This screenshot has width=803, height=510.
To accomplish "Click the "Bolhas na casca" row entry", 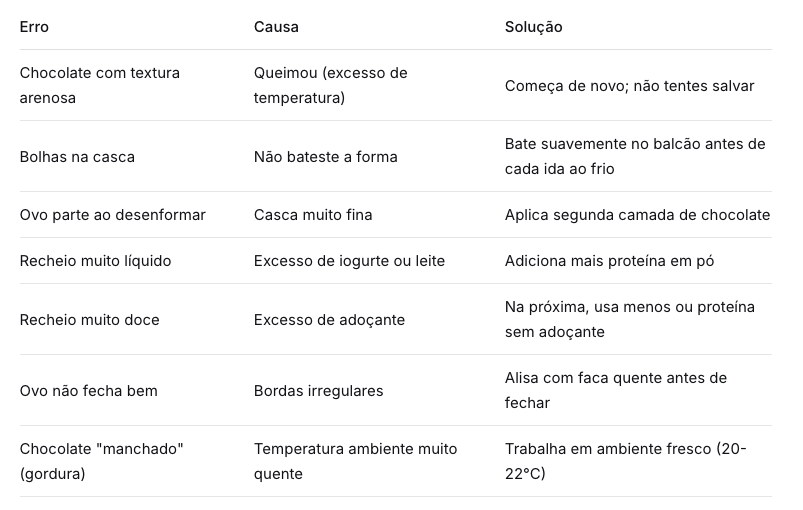I will pos(77,157).
